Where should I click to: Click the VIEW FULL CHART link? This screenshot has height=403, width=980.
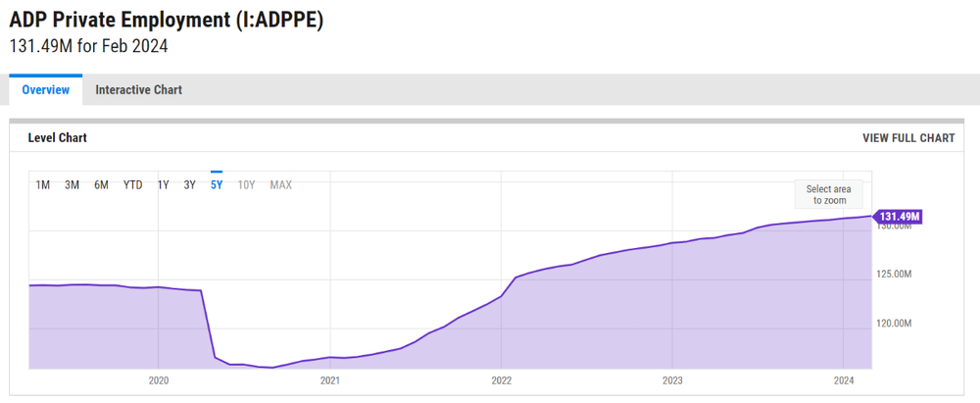907,138
